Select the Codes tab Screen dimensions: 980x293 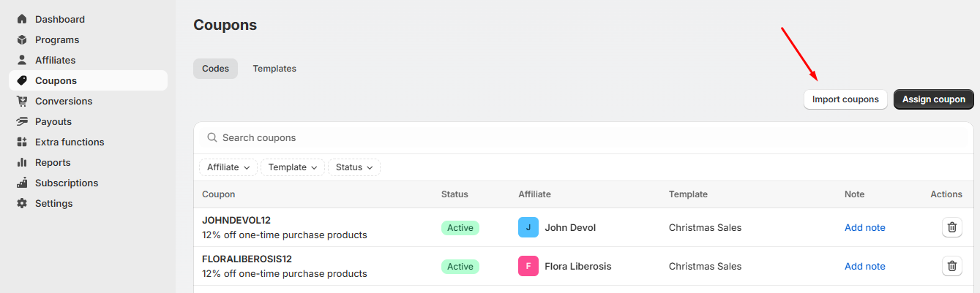click(x=215, y=69)
